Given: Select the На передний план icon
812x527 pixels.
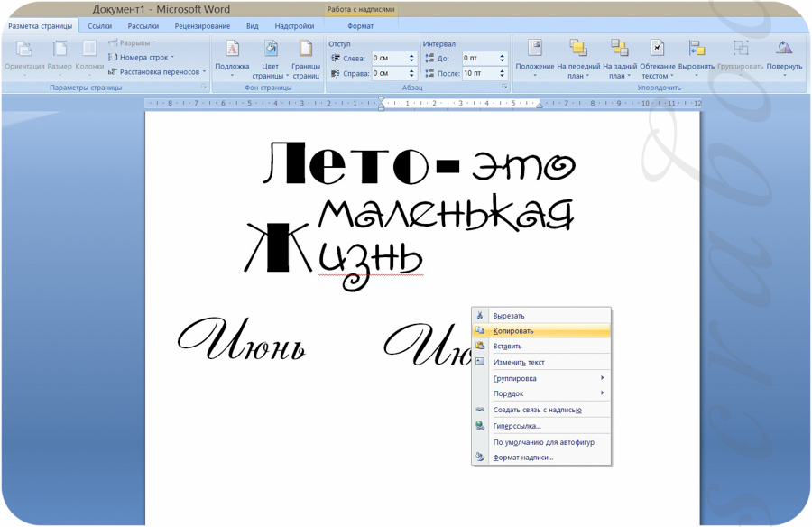Looking at the screenshot, I should tap(578, 48).
